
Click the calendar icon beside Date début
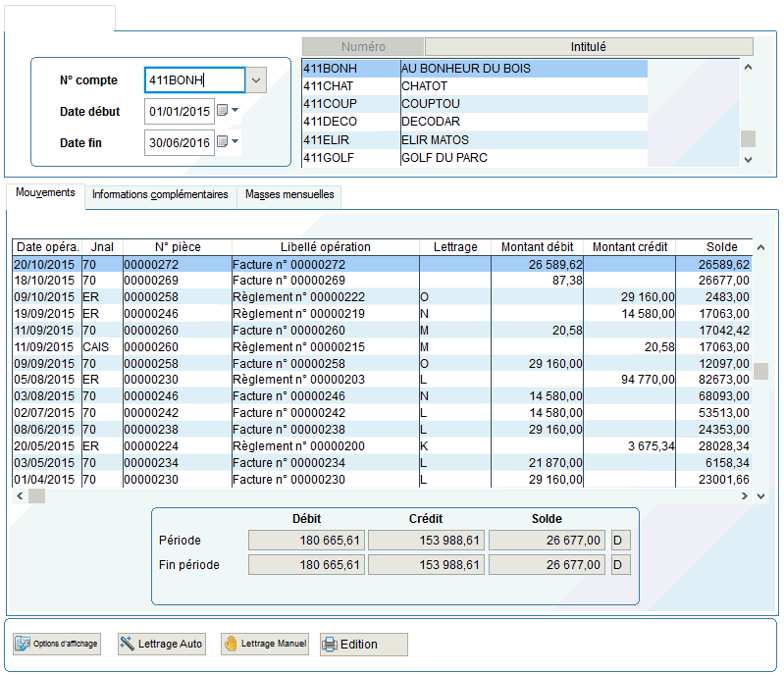[x=222, y=111]
